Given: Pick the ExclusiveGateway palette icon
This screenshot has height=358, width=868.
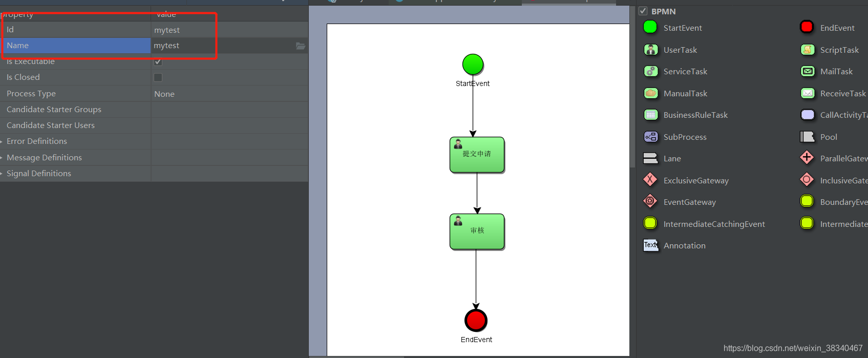Looking at the screenshot, I should [650, 180].
